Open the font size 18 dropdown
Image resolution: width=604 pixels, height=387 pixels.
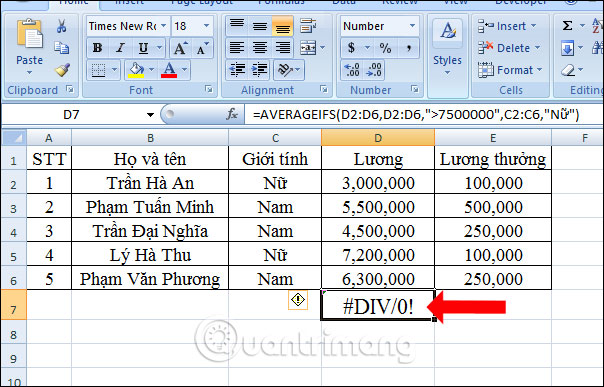206,26
